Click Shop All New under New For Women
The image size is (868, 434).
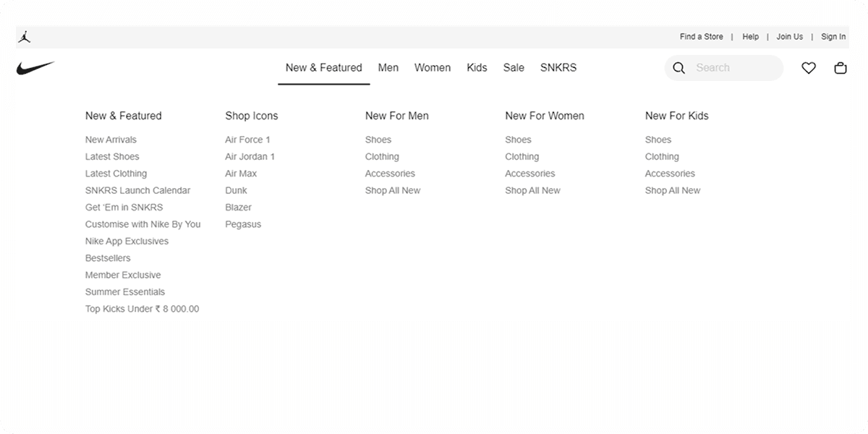coord(533,190)
